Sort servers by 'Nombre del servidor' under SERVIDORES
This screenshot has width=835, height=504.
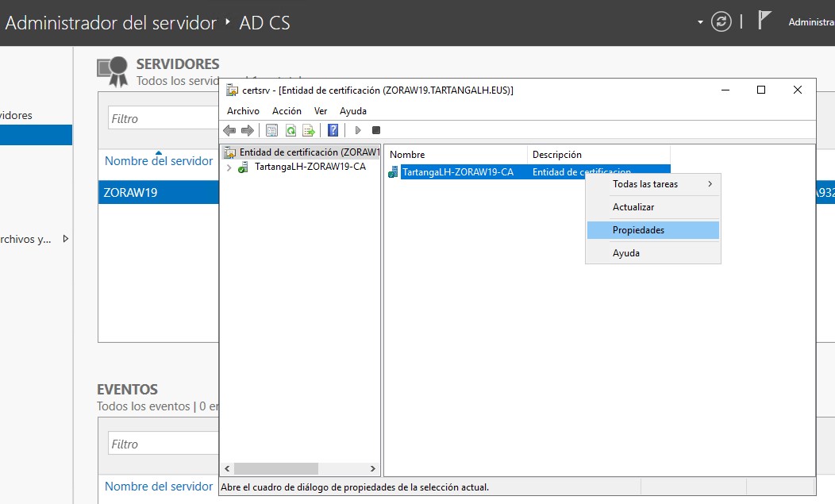159,161
